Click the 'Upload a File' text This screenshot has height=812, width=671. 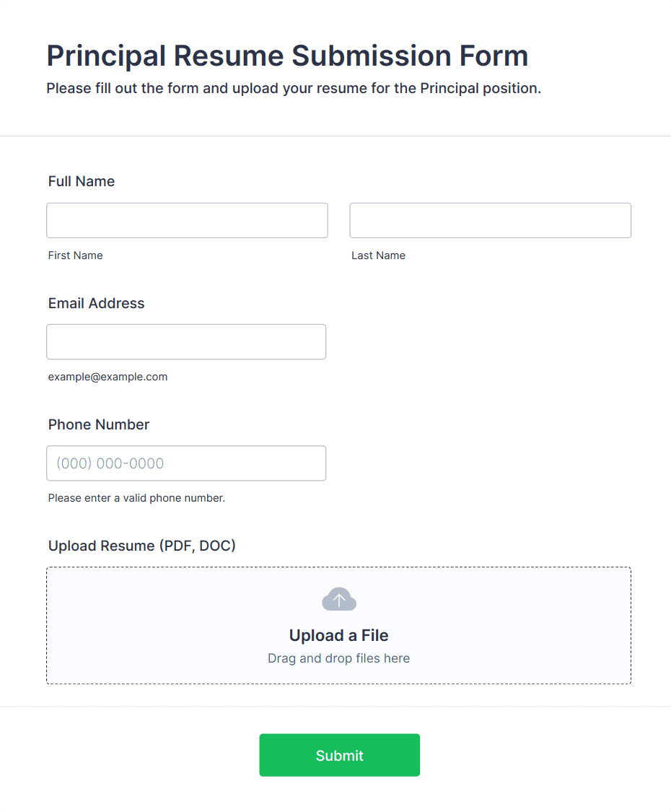(x=338, y=635)
